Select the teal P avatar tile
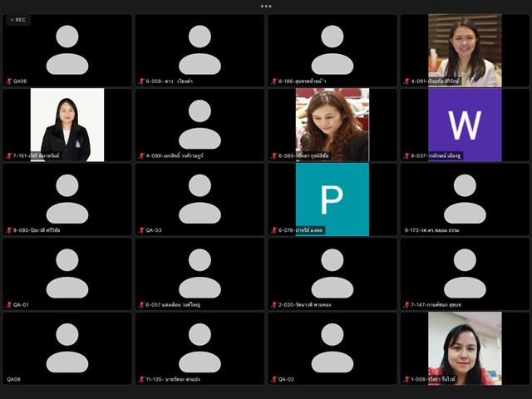 pos(332,199)
